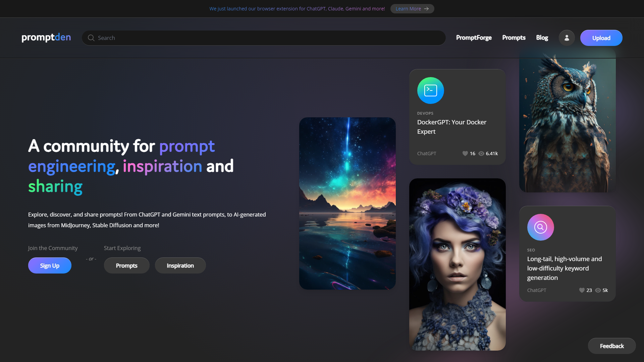This screenshot has width=644, height=362.
Task: Go to the Blog page
Action: (542, 38)
